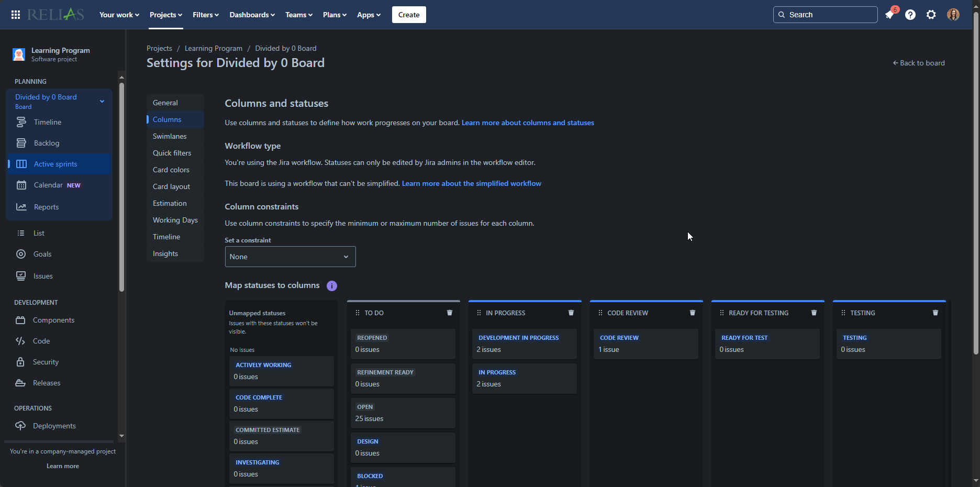The width and height of the screenshot is (980, 487).
Task: Open the Projects menu dropdown
Action: [165, 15]
